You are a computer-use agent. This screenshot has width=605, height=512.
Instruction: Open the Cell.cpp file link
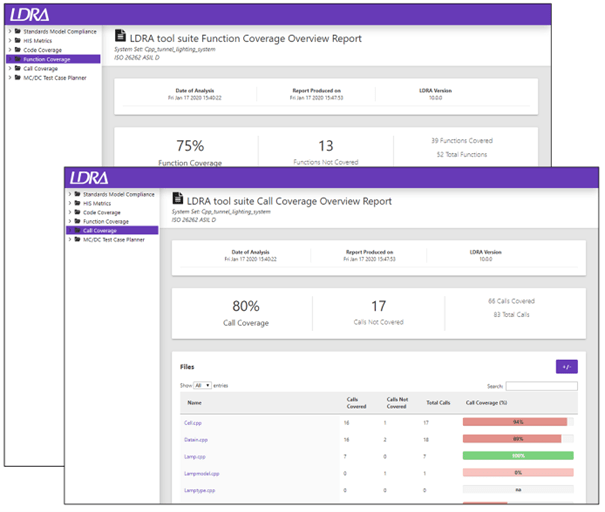193,422
